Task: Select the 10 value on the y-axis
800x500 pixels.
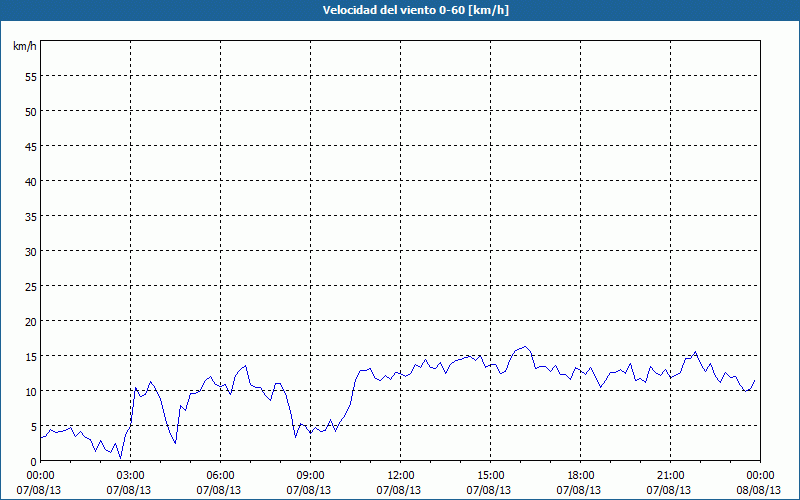Action: point(31,391)
